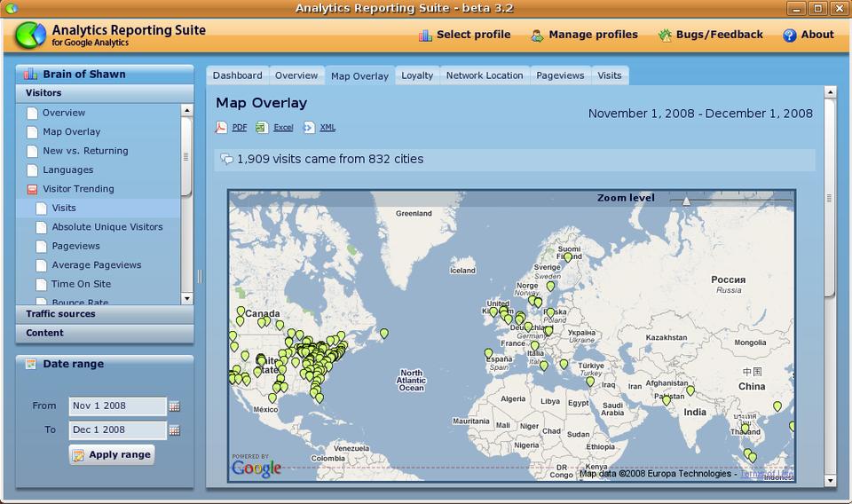Open Bugs/Feedback from the header

[710, 35]
